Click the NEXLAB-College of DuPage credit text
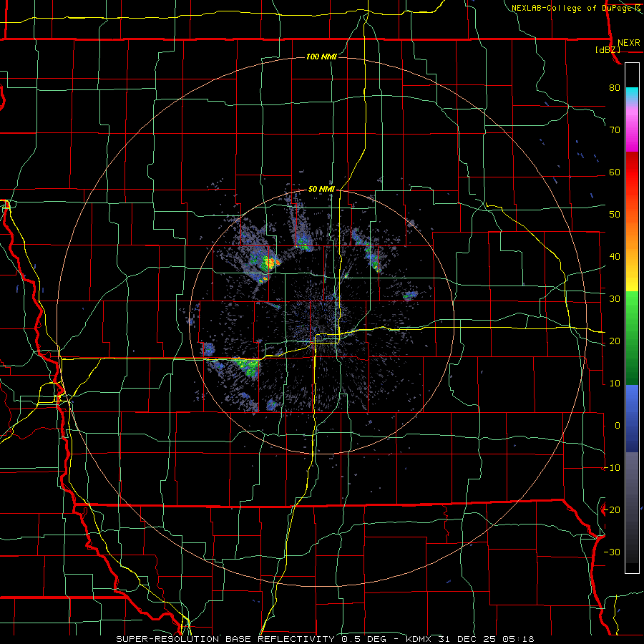 point(576,8)
